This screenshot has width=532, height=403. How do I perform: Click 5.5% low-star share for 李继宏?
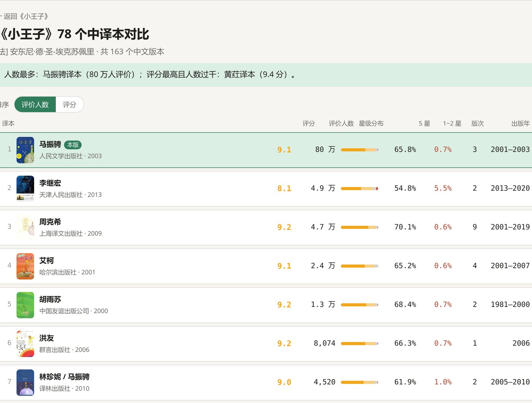tap(443, 189)
